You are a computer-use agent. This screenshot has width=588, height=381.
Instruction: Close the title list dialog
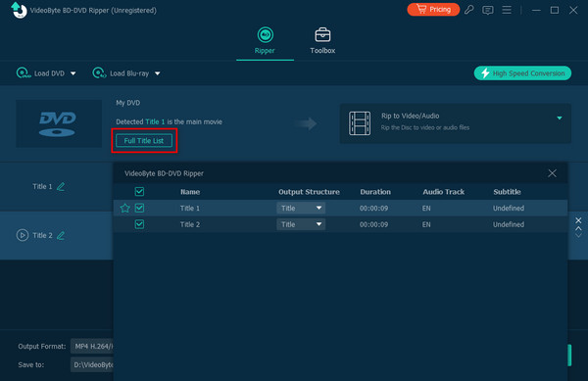coord(552,173)
